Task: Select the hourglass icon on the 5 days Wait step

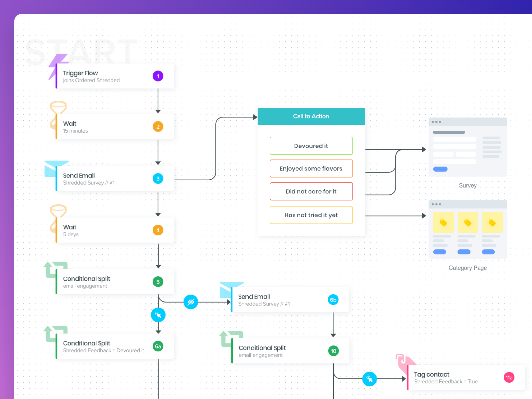Action: point(58,219)
